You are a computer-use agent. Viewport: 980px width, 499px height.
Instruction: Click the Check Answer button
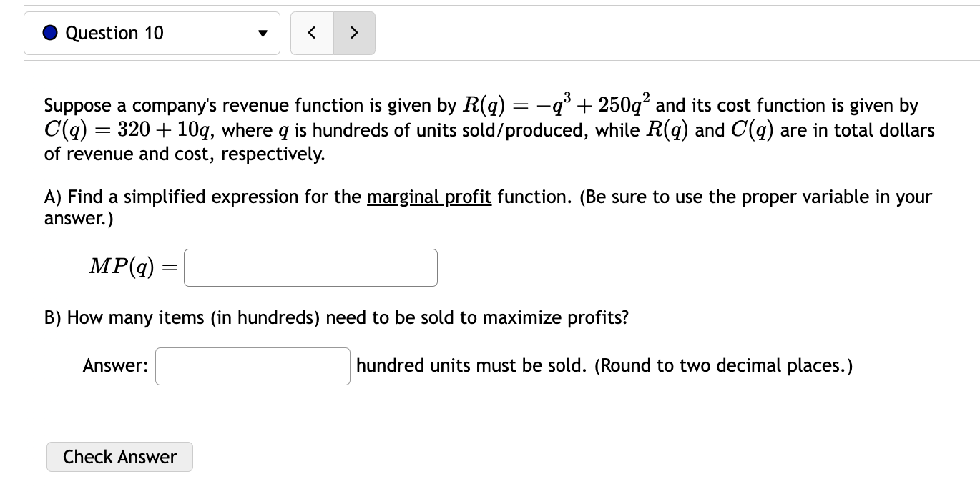[119, 457]
